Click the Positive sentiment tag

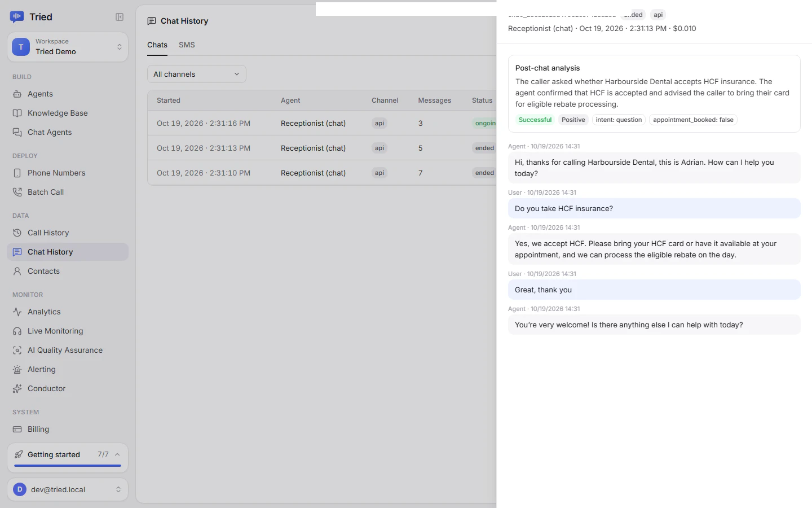573,120
